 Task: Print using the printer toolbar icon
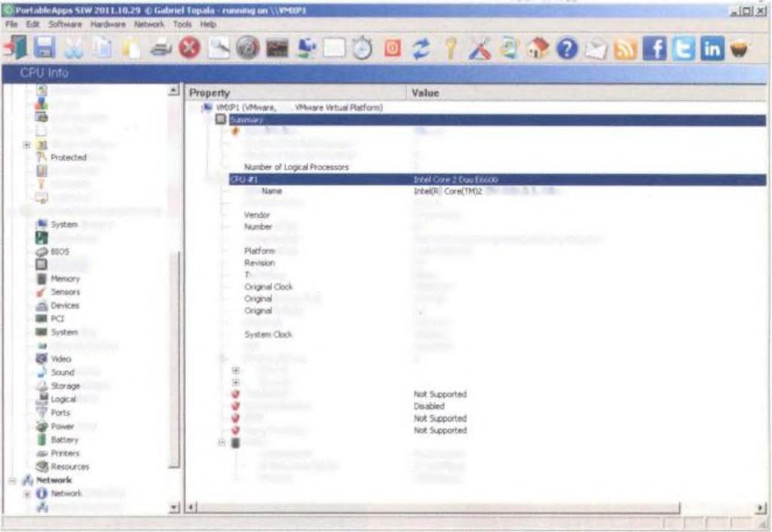(161, 48)
